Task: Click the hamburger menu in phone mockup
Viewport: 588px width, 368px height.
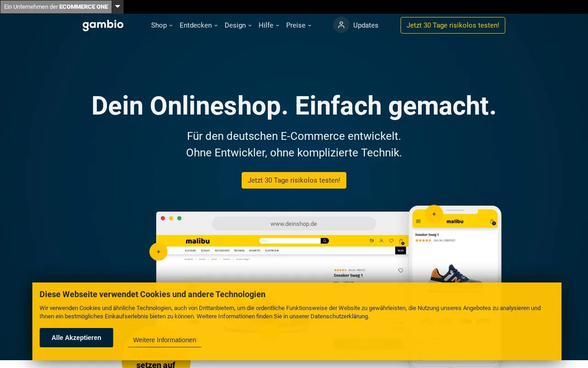Action: click(418, 221)
